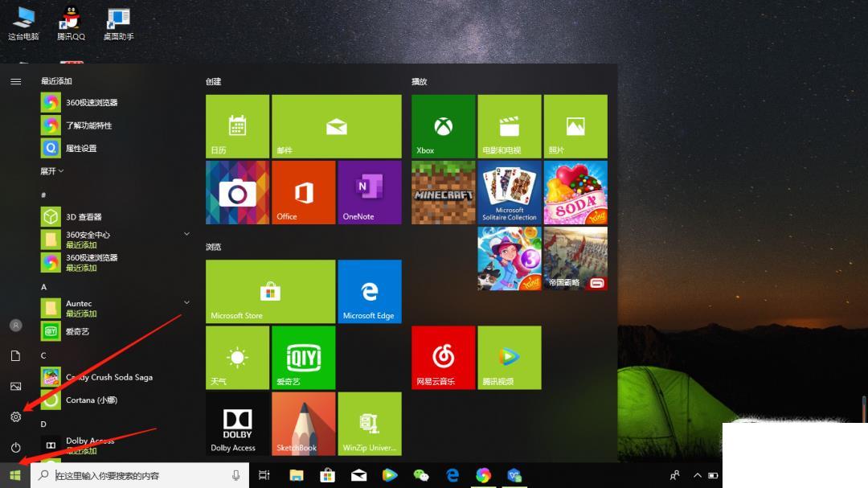Jump to letter C in app list
This screenshot has width=868, height=488.
click(x=43, y=355)
